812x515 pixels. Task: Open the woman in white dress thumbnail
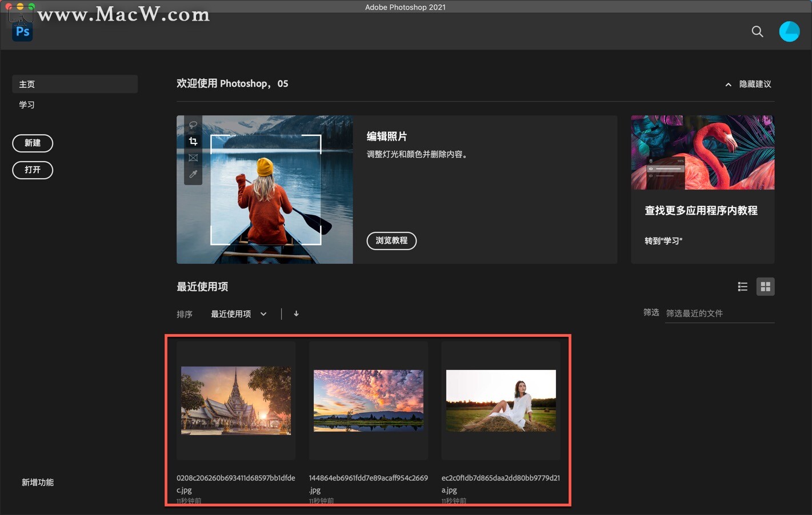coord(501,400)
